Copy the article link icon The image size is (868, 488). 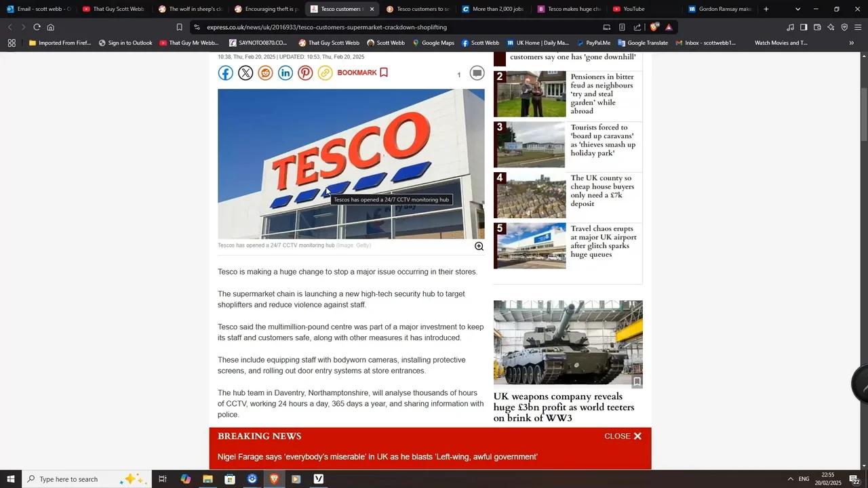coord(325,73)
